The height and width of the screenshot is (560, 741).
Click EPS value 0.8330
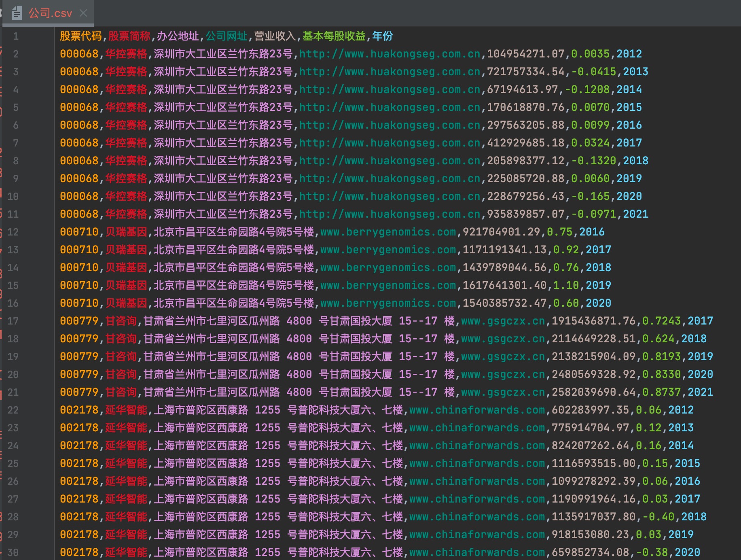tap(662, 374)
